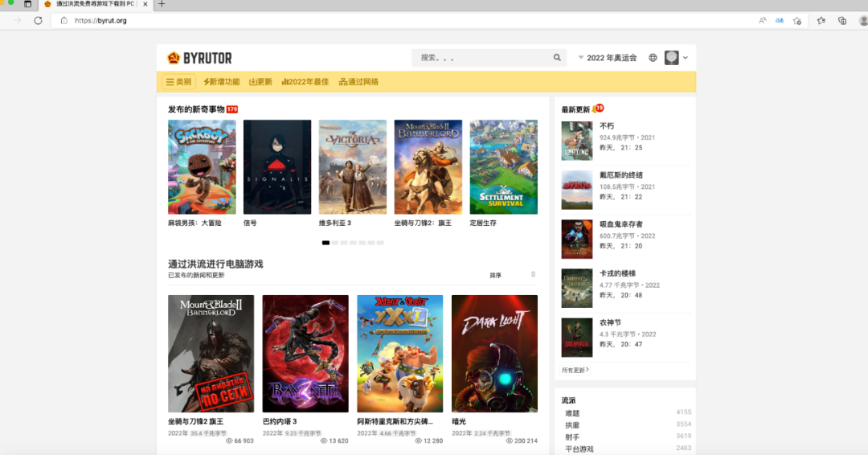Screen dimensions: 868x455
Task: Open Bannerlord na piratke cover in game list
Action: [211, 354]
